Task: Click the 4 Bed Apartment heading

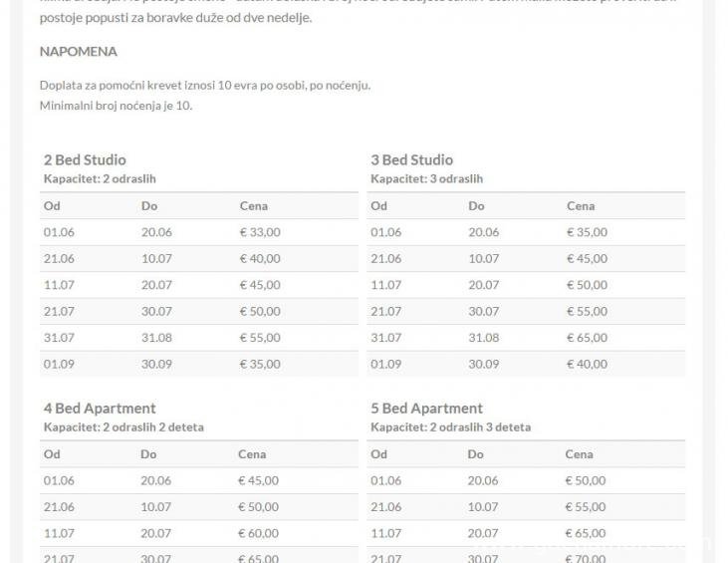Action: (x=100, y=408)
